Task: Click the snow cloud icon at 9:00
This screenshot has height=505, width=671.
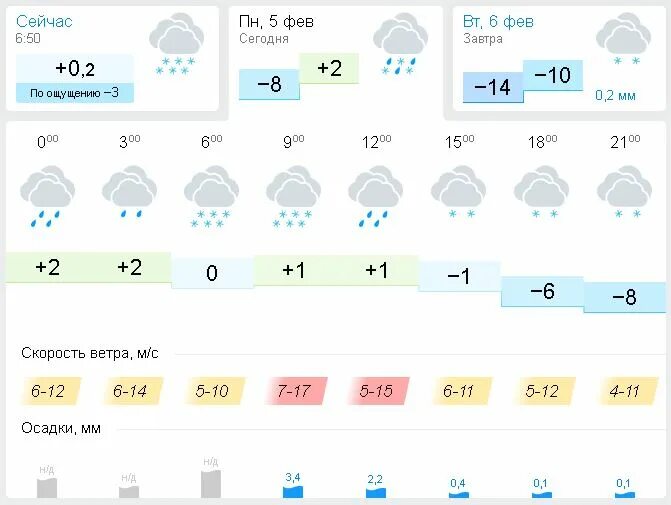Action: click(x=294, y=196)
